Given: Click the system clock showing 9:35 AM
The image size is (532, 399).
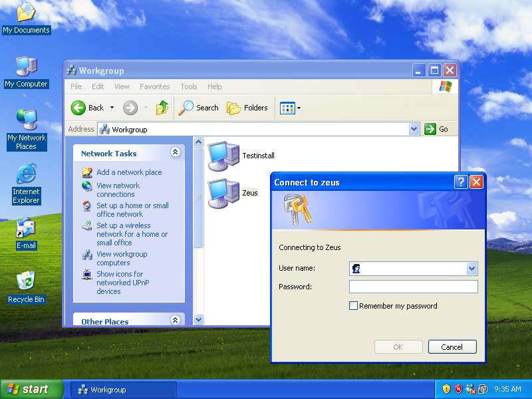Looking at the screenshot, I should click(x=507, y=389).
